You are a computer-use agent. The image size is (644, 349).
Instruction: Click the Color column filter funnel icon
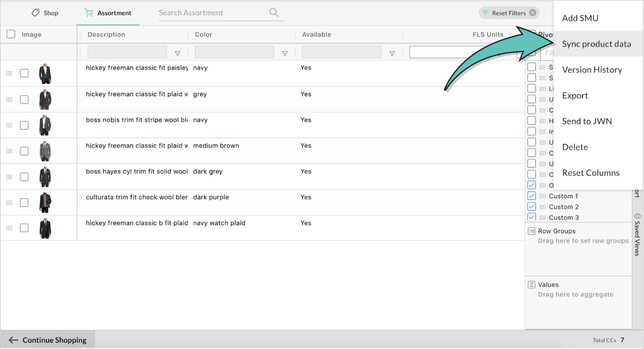point(285,53)
